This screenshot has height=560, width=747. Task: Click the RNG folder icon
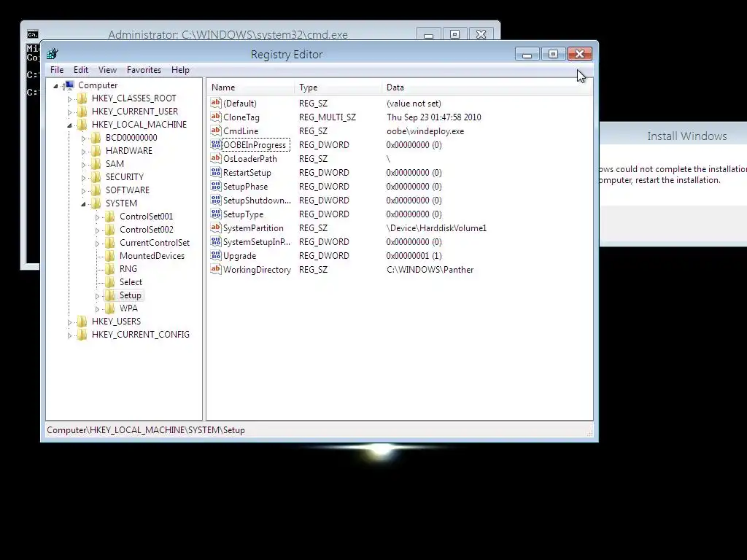coord(110,269)
